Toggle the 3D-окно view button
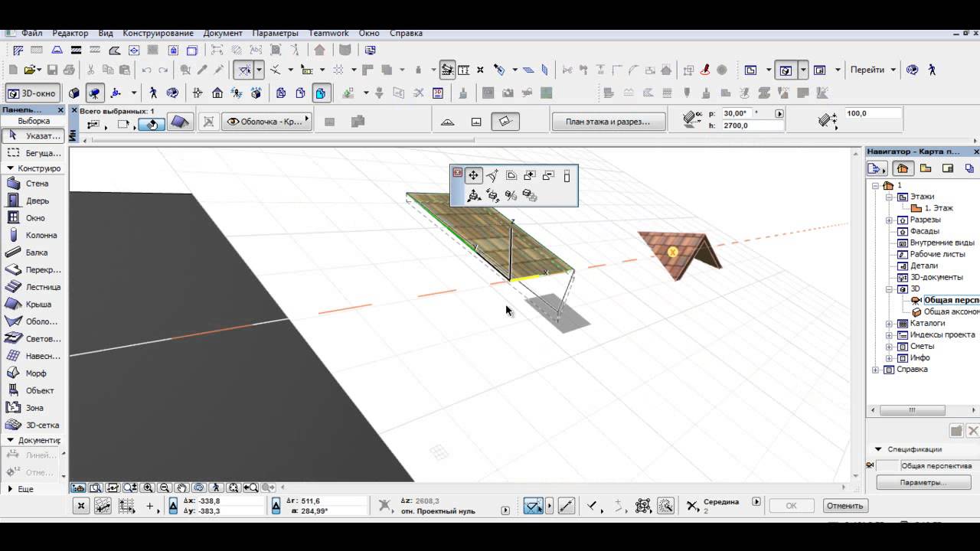The image size is (980, 551). pyautogui.click(x=33, y=93)
